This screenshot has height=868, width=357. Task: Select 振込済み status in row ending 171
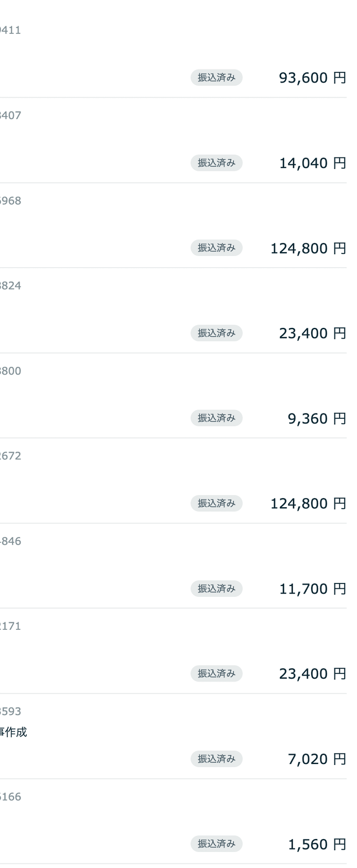pos(216,674)
